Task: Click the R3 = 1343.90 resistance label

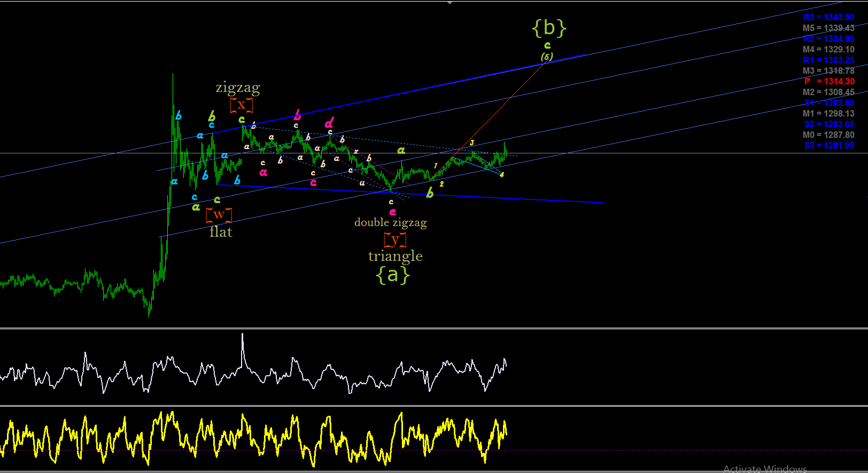Action: [828, 17]
